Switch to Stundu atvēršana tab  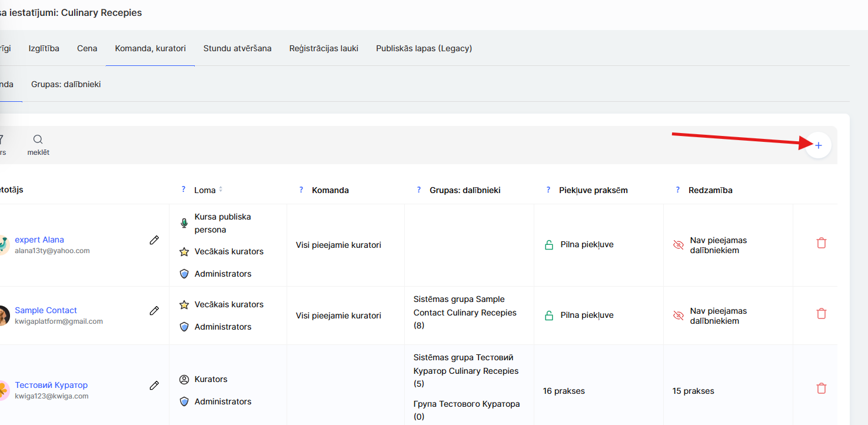(x=237, y=48)
